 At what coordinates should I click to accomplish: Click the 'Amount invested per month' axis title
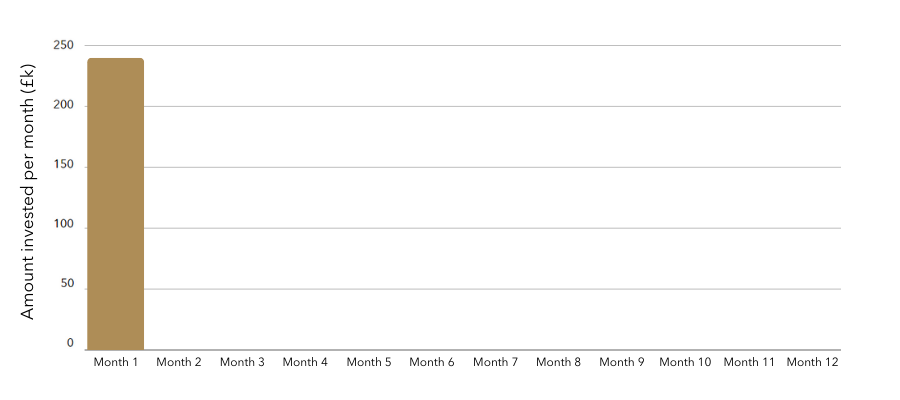[x=28, y=192]
